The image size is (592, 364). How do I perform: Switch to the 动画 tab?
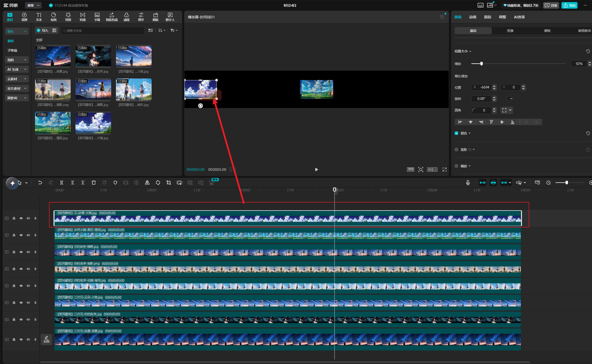pos(473,17)
